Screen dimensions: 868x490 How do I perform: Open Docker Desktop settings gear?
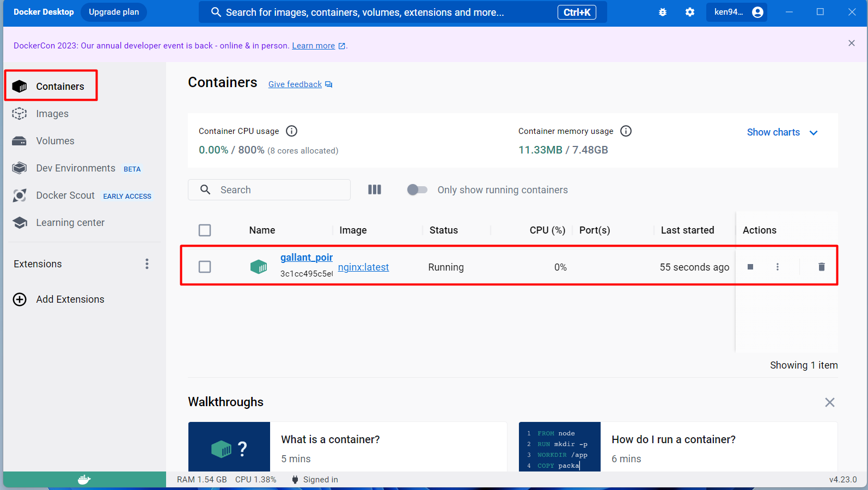tap(690, 12)
